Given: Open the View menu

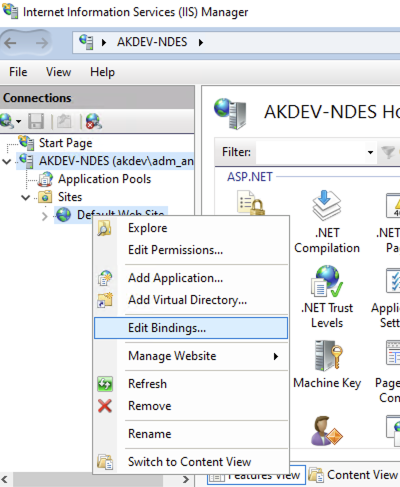Looking at the screenshot, I should point(58,72).
